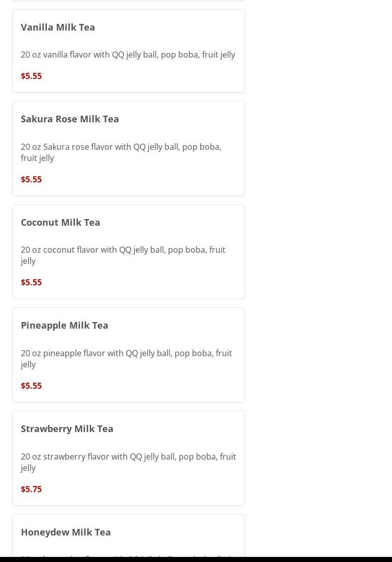This screenshot has height=562, width=392.
Task: Select the Sakura Rose Milk Tea title
Action: coord(70,119)
